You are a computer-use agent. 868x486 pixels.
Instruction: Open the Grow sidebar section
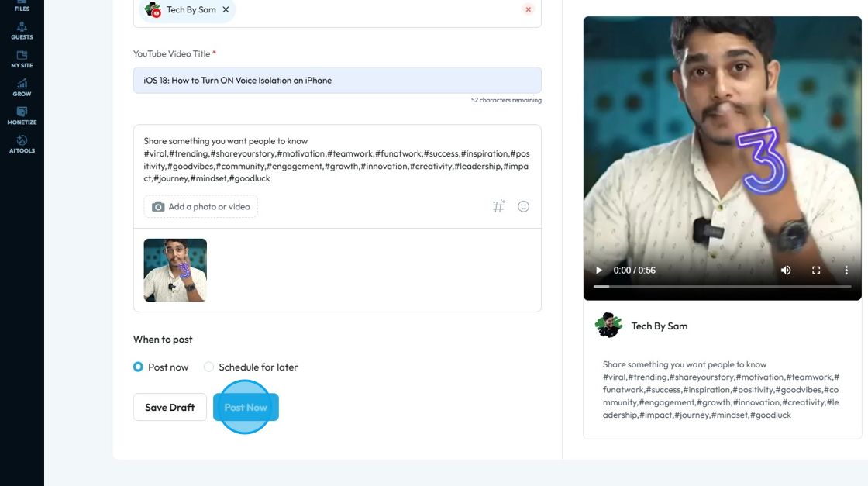(22, 88)
